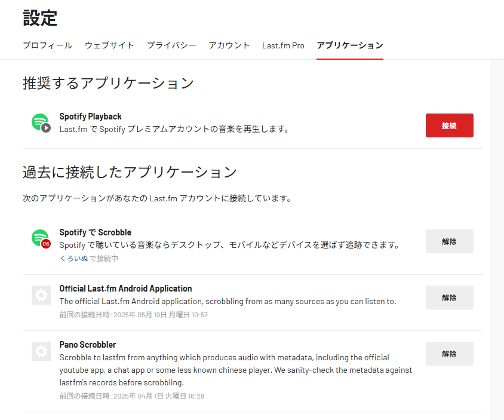Click the Spotify Scrobble app icon
The width and height of the screenshot is (504, 420).
tap(41, 239)
